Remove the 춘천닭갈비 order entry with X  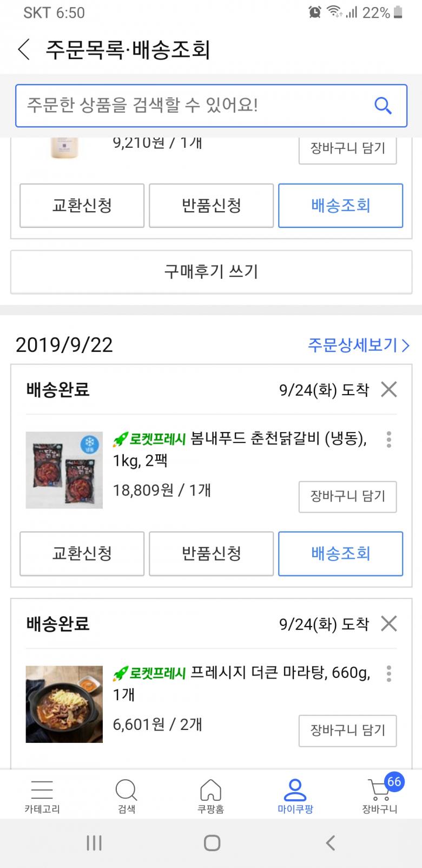388,389
